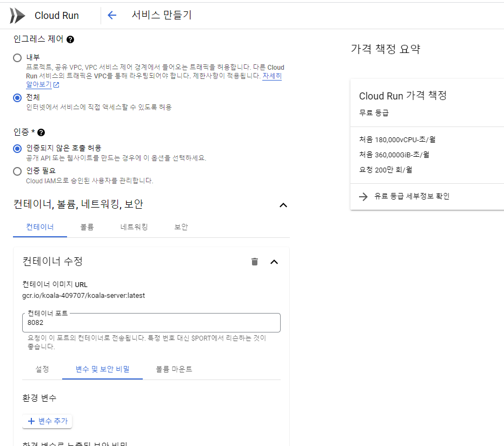Choose 인증되지 않은 호출 허용 radio option
This screenshot has height=446, width=504.
(17, 149)
